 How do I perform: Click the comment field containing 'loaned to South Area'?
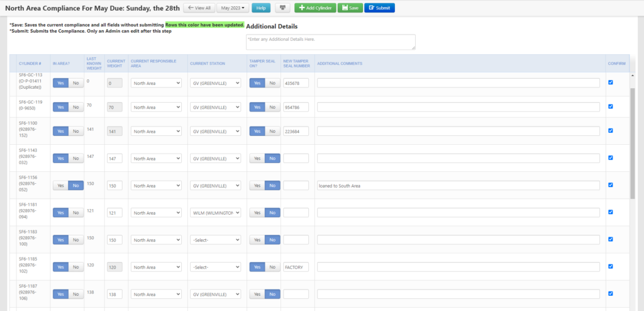[x=458, y=186]
